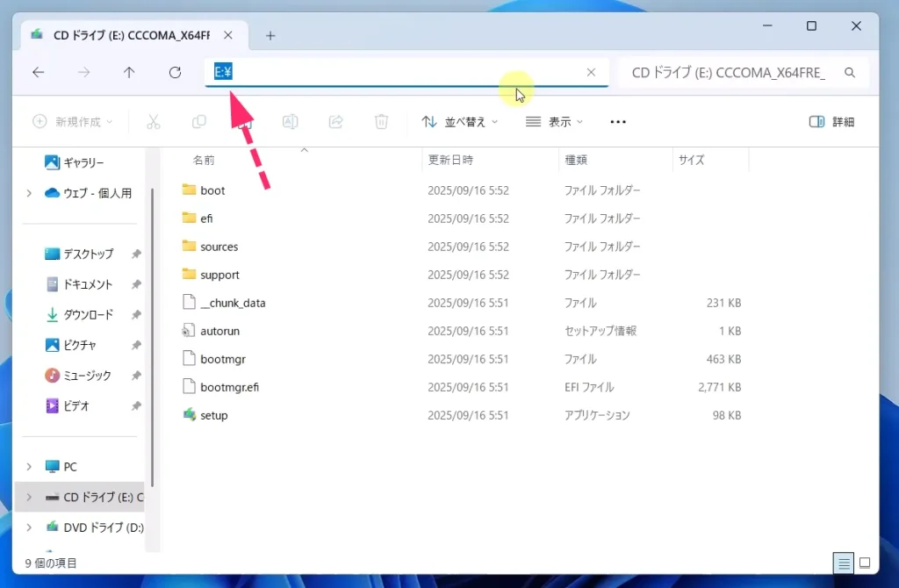Click the Share icon in toolbar
Image resolution: width=899 pixels, height=588 pixels.
335,122
